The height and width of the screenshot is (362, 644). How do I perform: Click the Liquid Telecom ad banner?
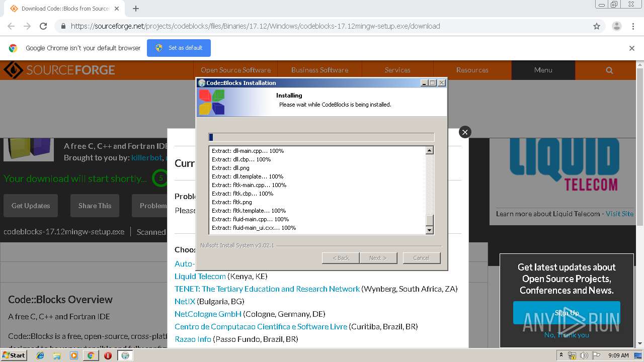tap(564, 166)
